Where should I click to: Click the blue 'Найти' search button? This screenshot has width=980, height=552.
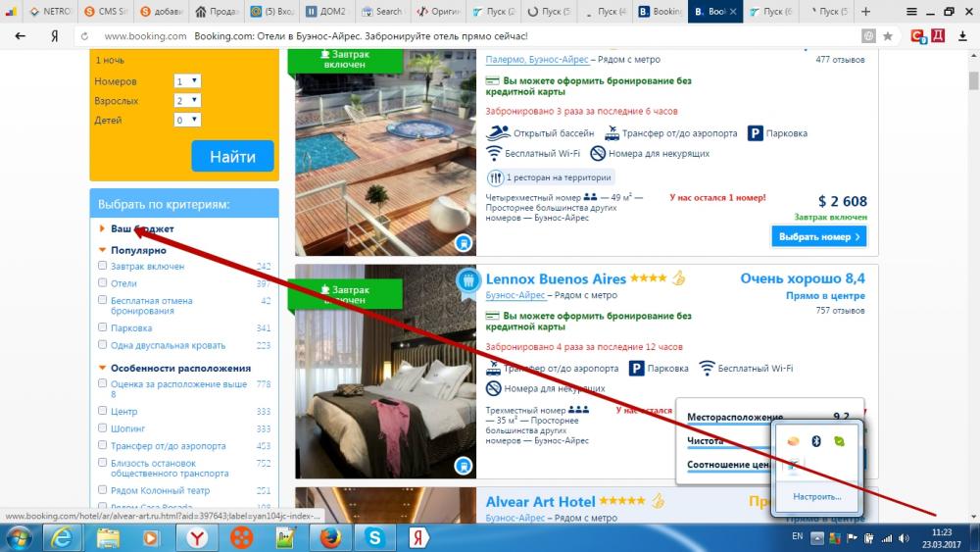pos(232,156)
